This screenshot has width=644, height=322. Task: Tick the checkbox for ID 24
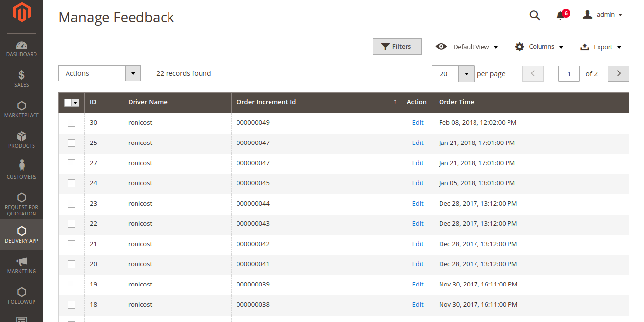point(71,183)
